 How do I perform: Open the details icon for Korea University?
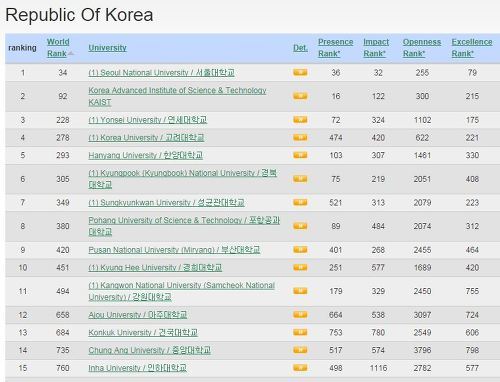click(300, 137)
